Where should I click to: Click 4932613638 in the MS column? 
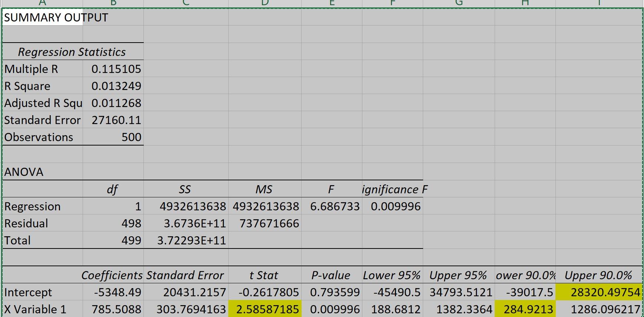pos(265,206)
